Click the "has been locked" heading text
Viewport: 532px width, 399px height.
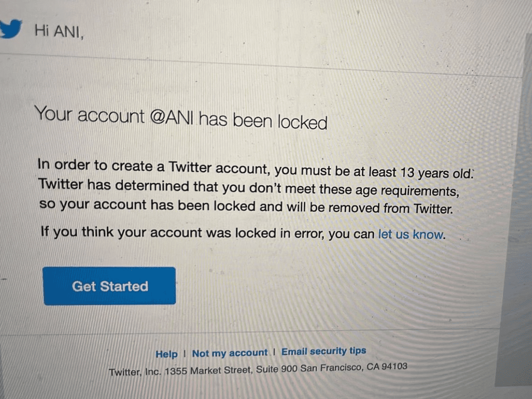point(263,121)
